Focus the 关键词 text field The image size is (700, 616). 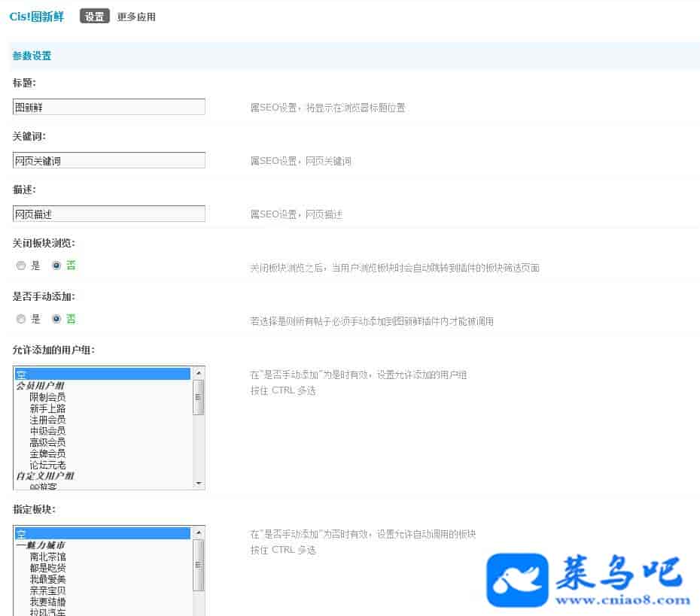pyautogui.click(x=109, y=161)
